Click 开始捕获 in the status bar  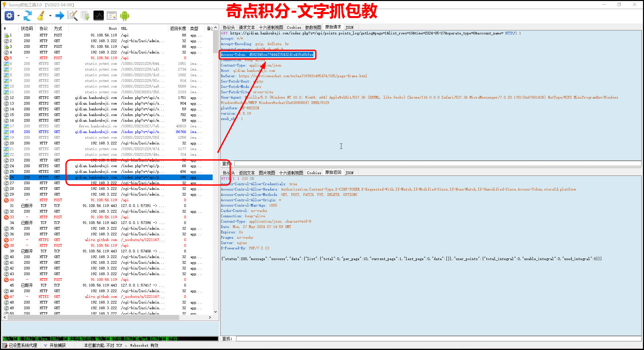[58, 346]
